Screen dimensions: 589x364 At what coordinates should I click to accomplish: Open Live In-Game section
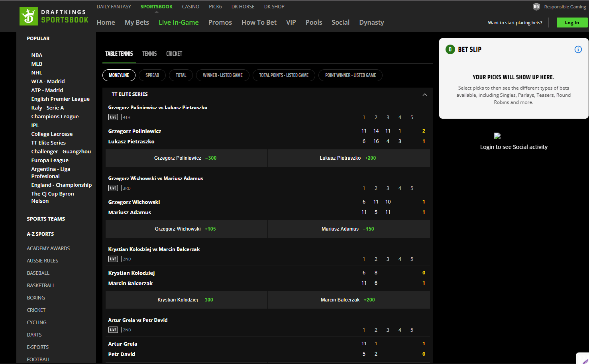click(179, 22)
